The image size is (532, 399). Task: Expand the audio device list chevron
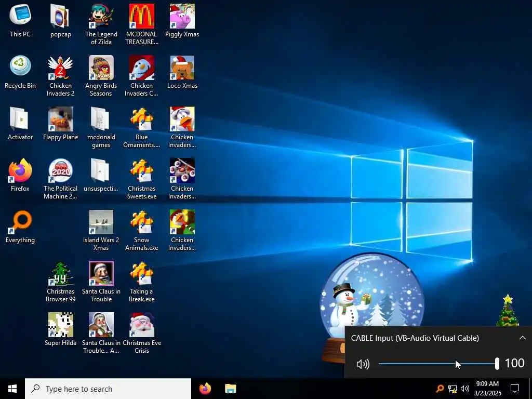point(522,338)
